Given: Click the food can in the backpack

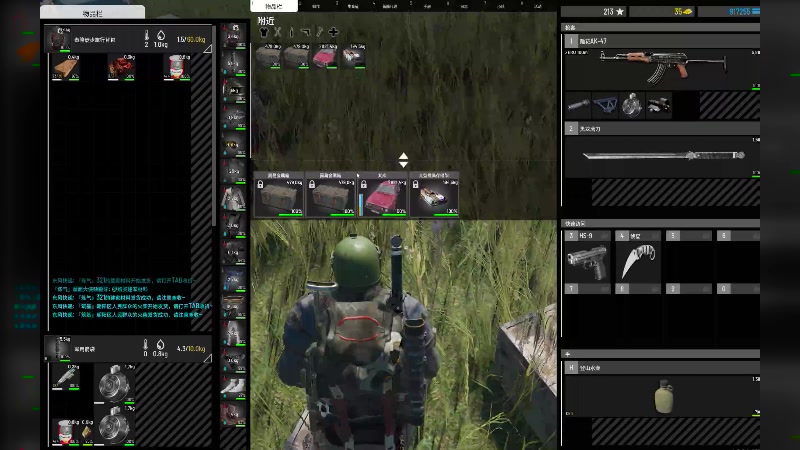Looking at the screenshot, I should pos(177,67).
